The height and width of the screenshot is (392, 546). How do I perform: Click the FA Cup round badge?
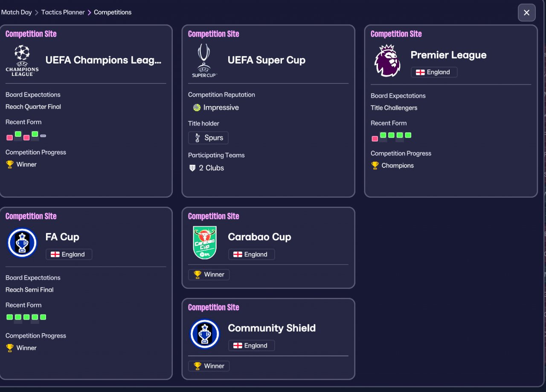click(22, 243)
